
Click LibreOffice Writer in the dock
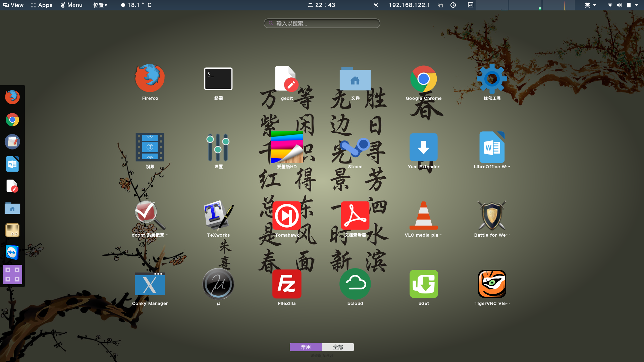coord(12,164)
